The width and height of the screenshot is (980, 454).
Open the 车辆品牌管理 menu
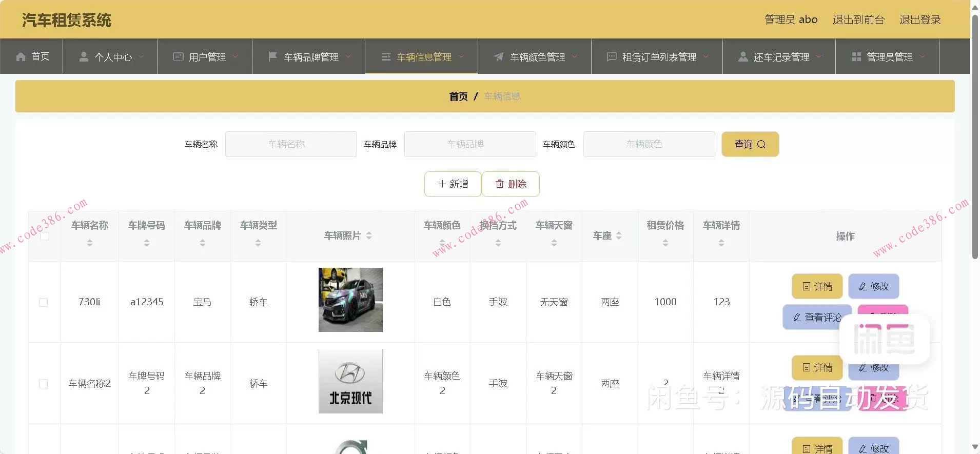pos(309,56)
